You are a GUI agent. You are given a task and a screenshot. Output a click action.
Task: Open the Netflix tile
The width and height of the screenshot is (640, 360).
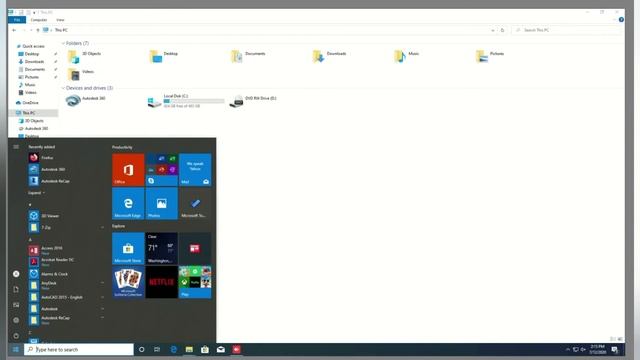tap(162, 282)
